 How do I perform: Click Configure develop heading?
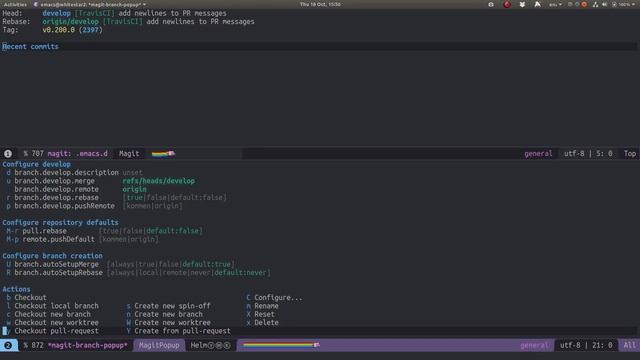[36, 164]
